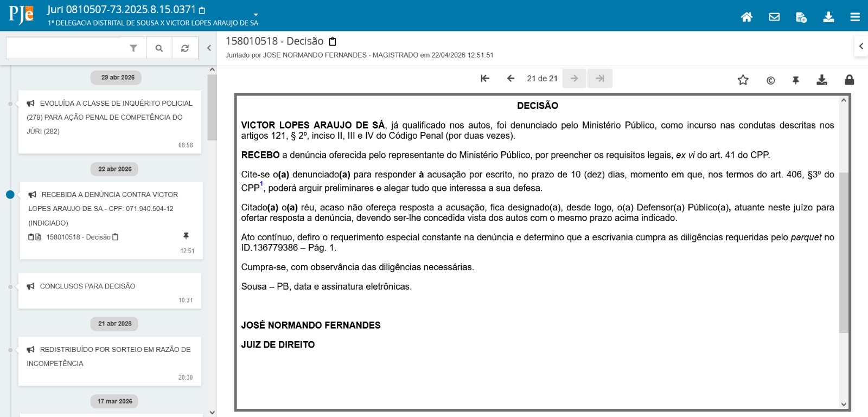Copy timeline Decisão link via trailing clipboard icon
The height and width of the screenshot is (417, 868).
tap(115, 238)
